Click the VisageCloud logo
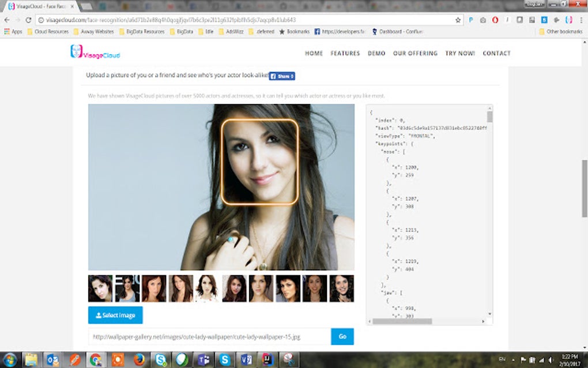The image size is (588, 368). click(x=95, y=53)
